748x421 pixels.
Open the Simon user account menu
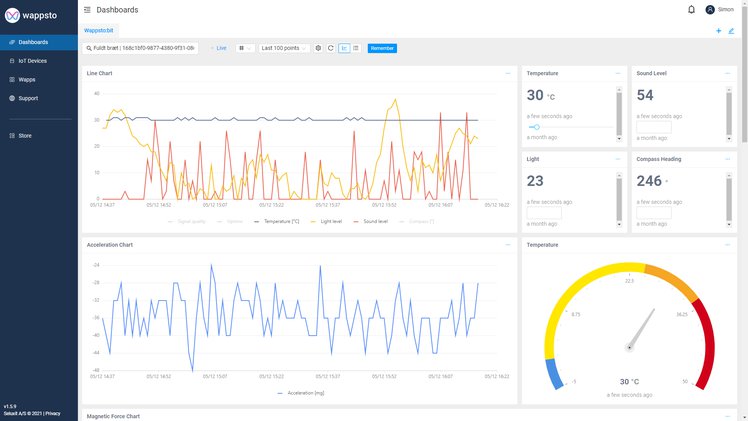pyautogui.click(x=719, y=10)
